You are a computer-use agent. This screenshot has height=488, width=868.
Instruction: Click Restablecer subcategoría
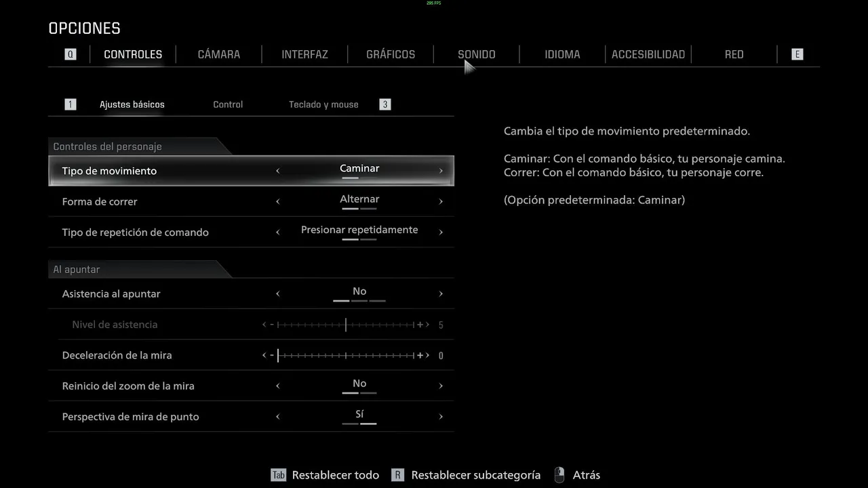476,475
